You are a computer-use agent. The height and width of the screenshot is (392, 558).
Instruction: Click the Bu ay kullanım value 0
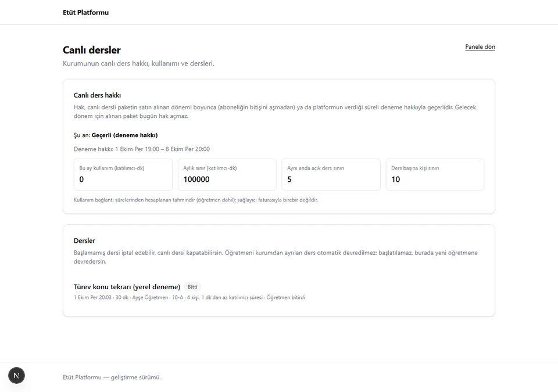coord(81,179)
